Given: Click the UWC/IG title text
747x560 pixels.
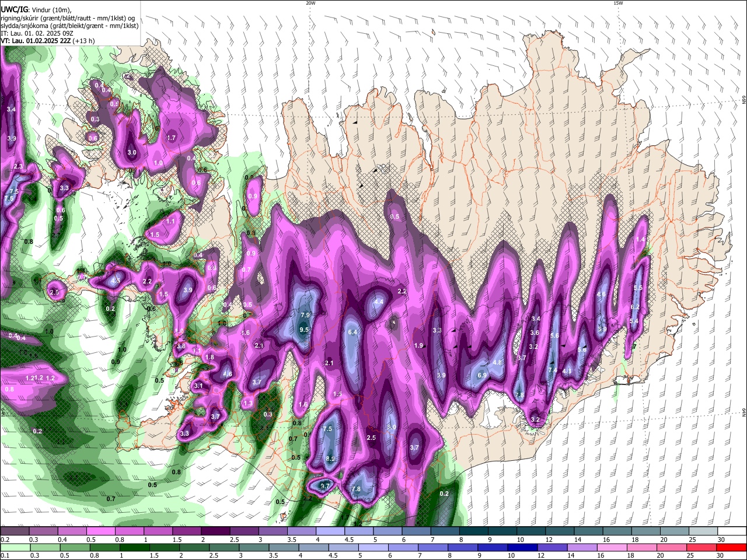Looking at the screenshot, I should coord(14,9).
